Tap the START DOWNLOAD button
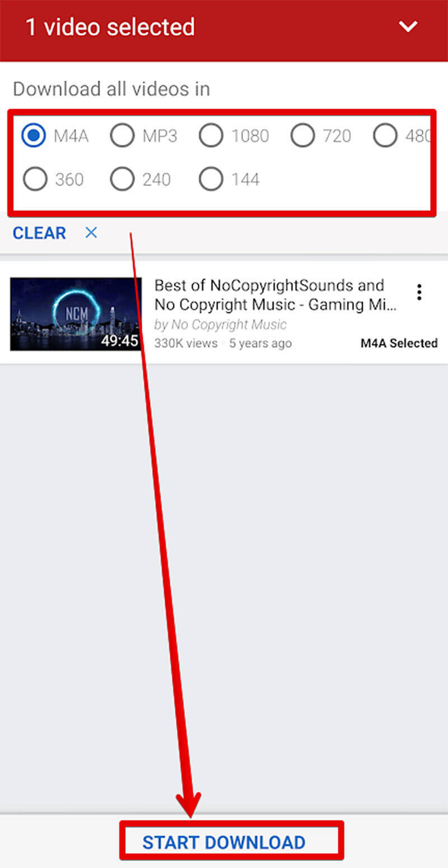448x868 pixels. coord(224,842)
